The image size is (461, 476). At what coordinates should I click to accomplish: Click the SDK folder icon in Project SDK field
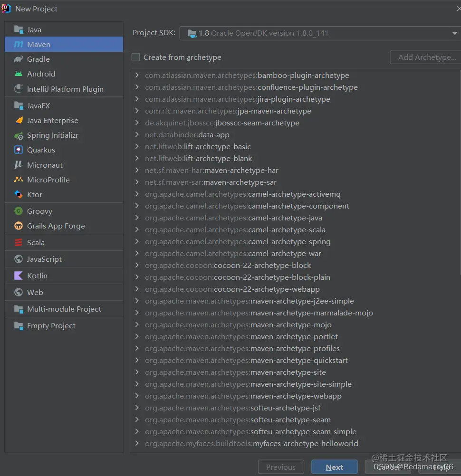click(192, 33)
